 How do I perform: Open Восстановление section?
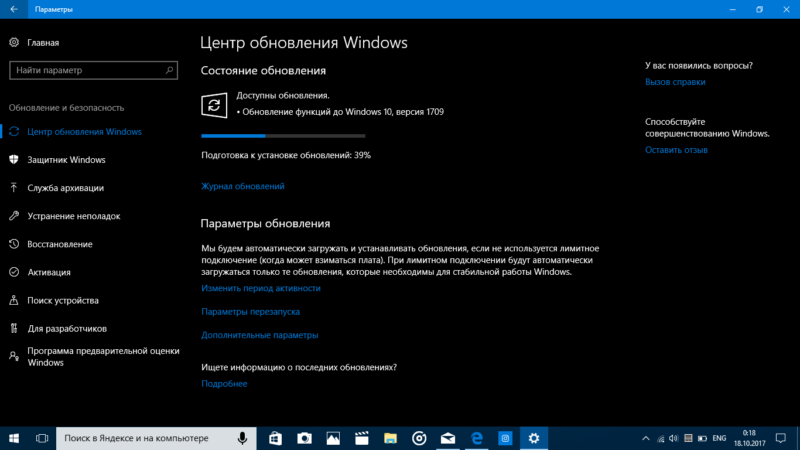60,244
